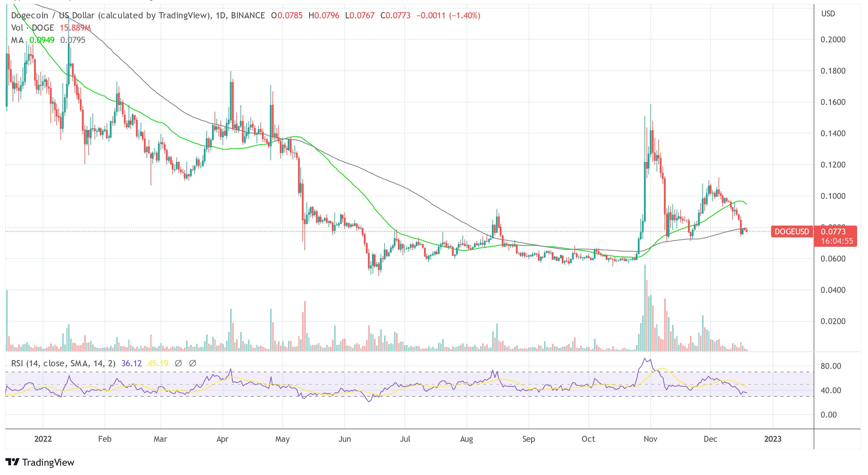Viewport: 868px width, 475px height.
Task: Click the purple RSI value 36.12
Action: tap(132, 363)
